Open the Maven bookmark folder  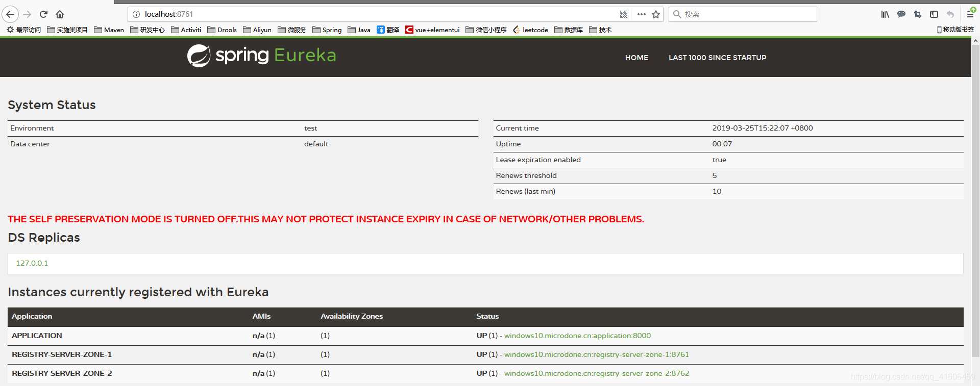click(109, 30)
